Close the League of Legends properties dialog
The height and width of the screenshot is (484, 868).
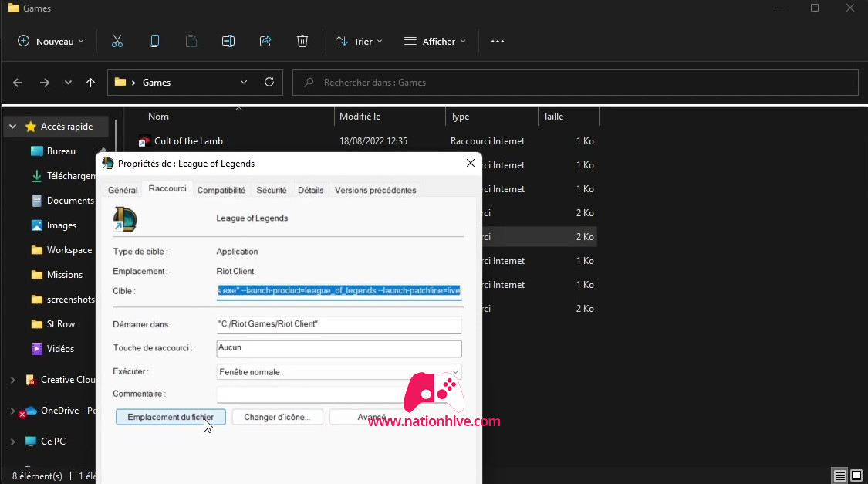click(x=471, y=163)
